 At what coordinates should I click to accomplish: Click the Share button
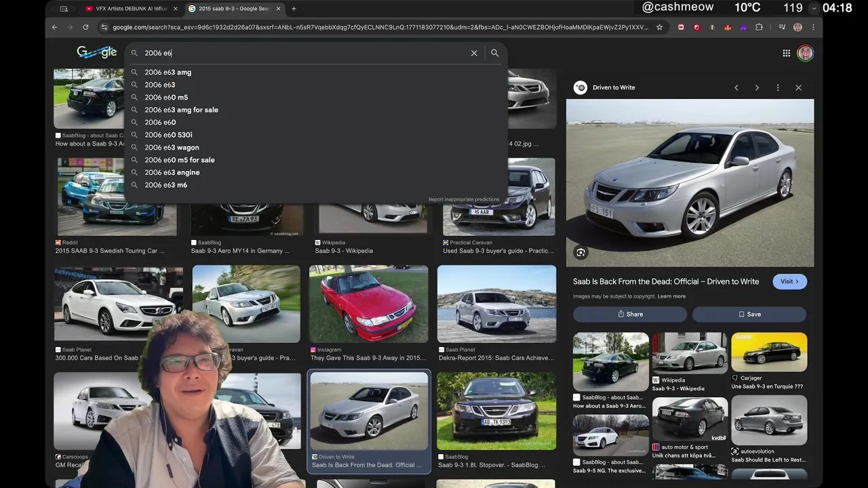point(630,314)
